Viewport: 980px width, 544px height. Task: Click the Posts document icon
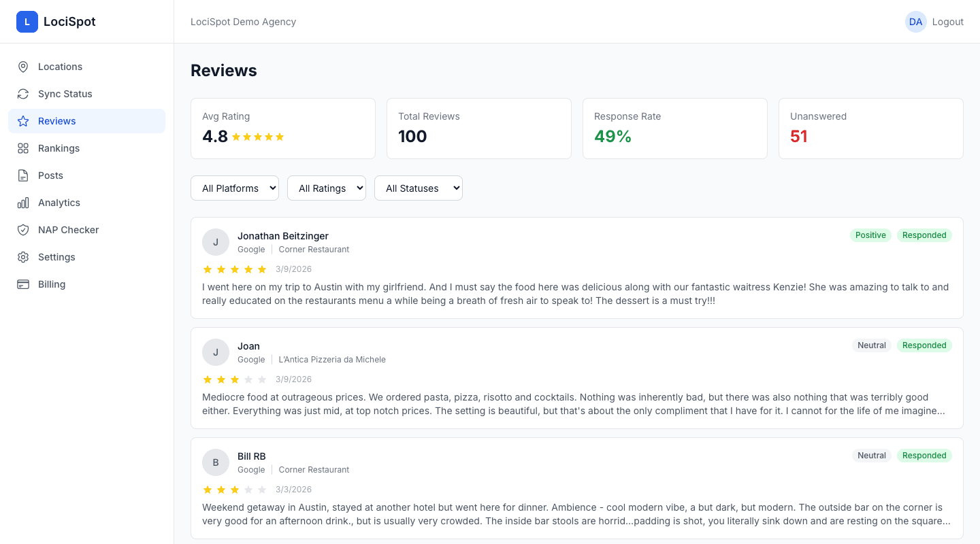[x=22, y=175]
